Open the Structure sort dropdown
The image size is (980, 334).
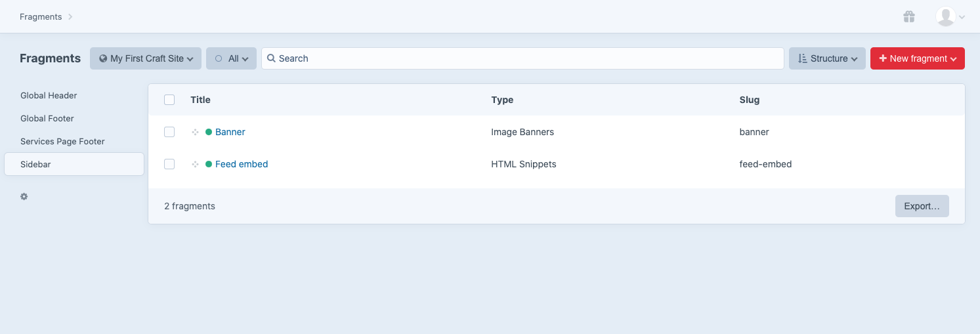(827, 58)
